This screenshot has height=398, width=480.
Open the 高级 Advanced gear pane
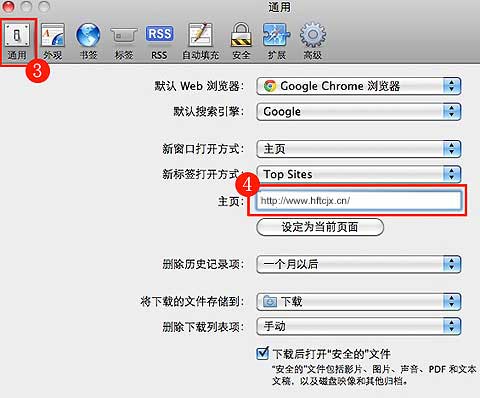[312, 42]
